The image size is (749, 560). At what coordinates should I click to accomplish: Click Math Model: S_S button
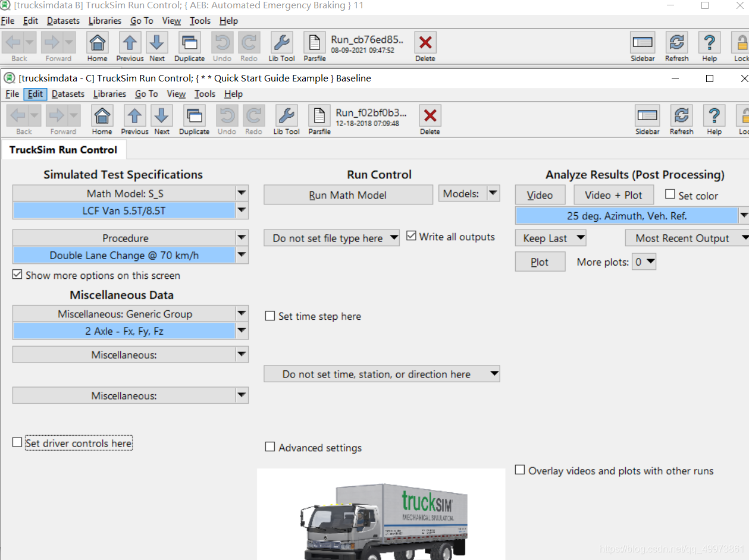tap(124, 193)
